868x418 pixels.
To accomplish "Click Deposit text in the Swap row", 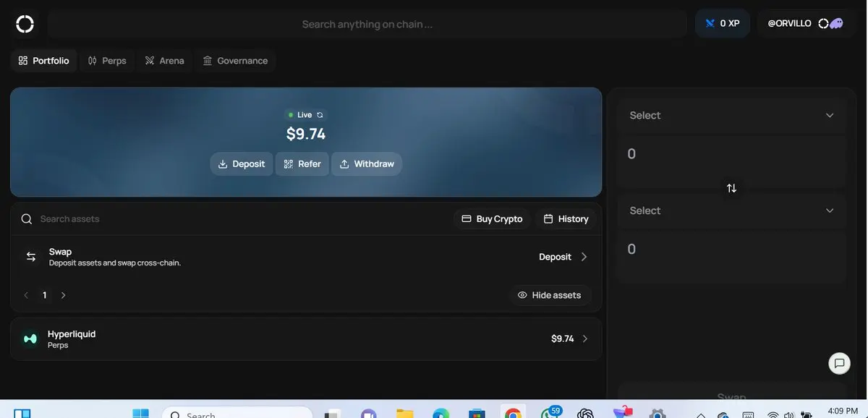I will (555, 257).
